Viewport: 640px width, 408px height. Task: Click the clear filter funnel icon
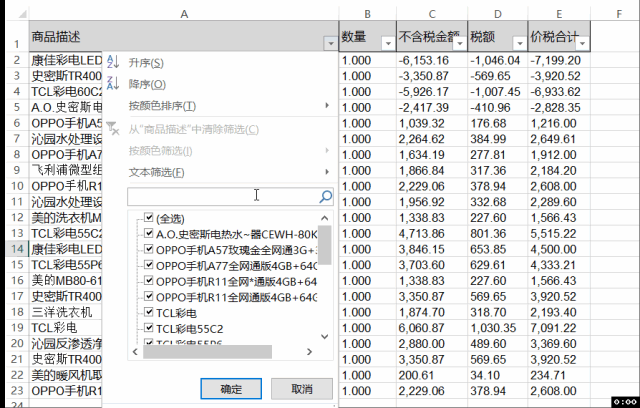click(113, 129)
